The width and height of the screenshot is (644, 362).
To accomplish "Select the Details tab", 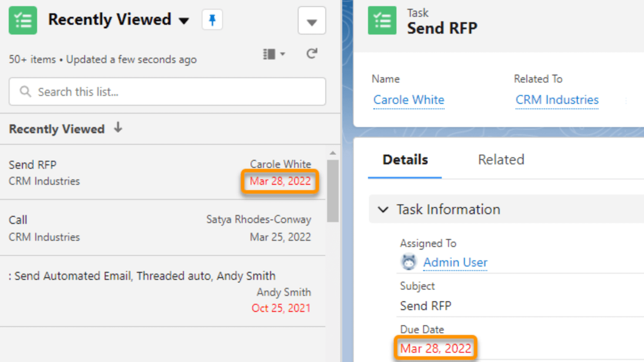I will click(x=405, y=160).
